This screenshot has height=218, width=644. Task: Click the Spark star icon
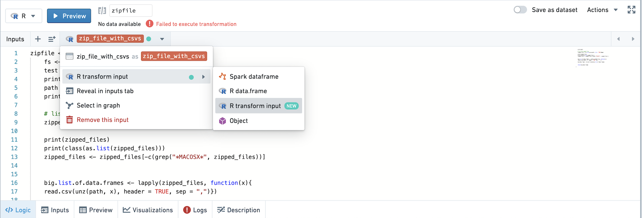click(223, 76)
